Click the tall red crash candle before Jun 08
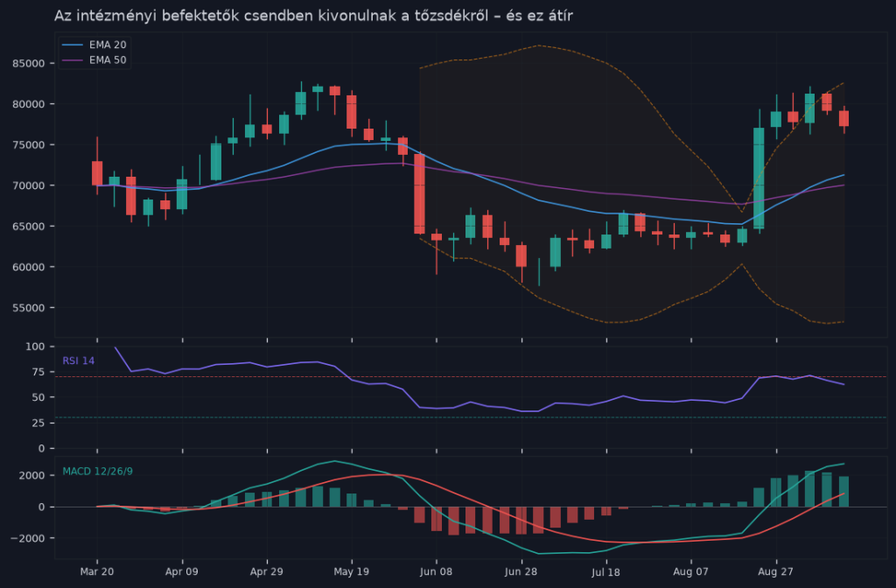 coord(419,193)
